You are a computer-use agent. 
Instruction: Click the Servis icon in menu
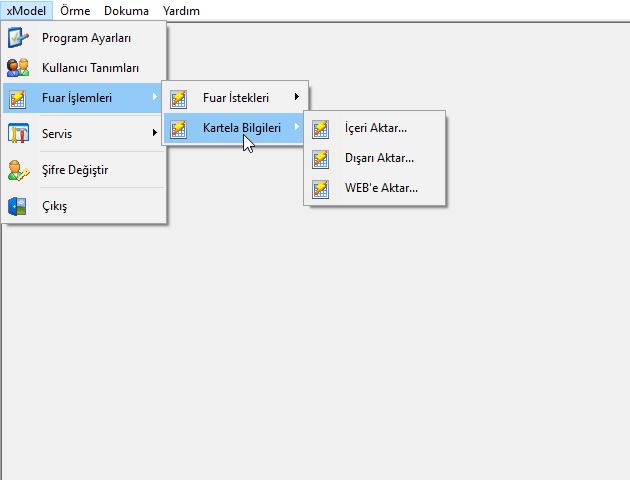tap(19, 133)
